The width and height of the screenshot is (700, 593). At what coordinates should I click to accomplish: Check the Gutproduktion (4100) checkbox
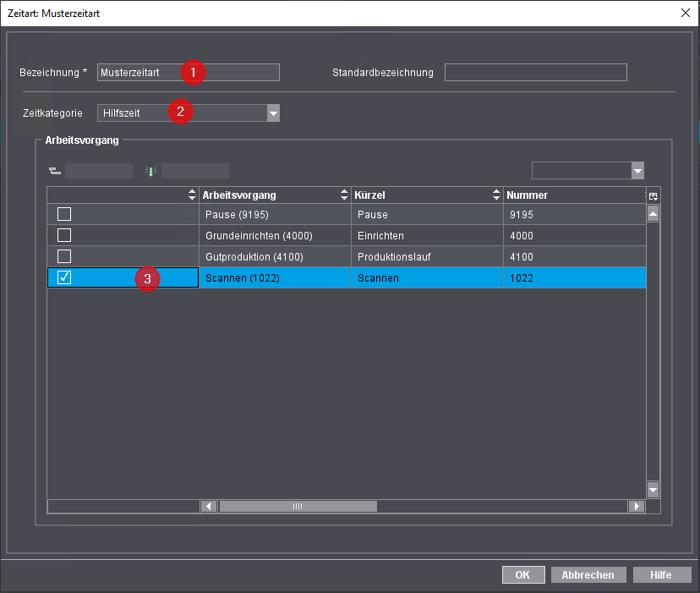click(64, 256)
